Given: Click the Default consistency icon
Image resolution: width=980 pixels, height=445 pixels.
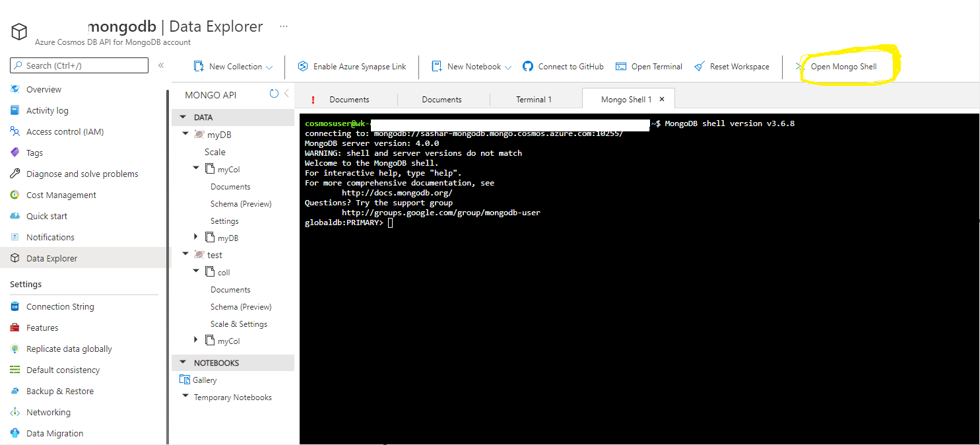Looking at the screenshot, I should [x=15, y=370].
